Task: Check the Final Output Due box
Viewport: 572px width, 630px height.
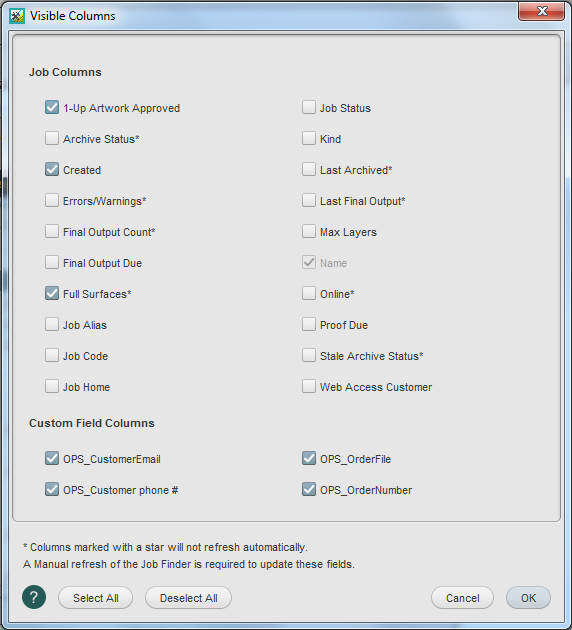Action: [52, 262]
